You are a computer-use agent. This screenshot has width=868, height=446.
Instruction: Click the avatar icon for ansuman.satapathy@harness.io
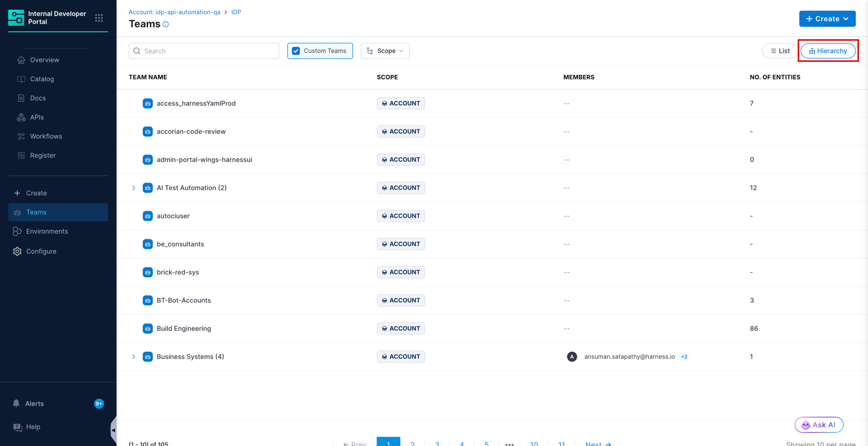tap(572, 356)
